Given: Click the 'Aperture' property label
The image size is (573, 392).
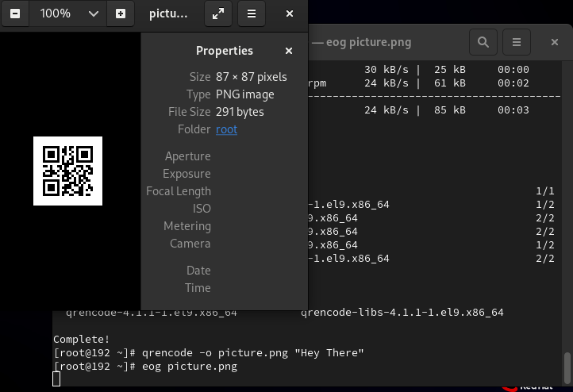Looking at the screenshot, I should pyautogui.click(x=187, y=156).
